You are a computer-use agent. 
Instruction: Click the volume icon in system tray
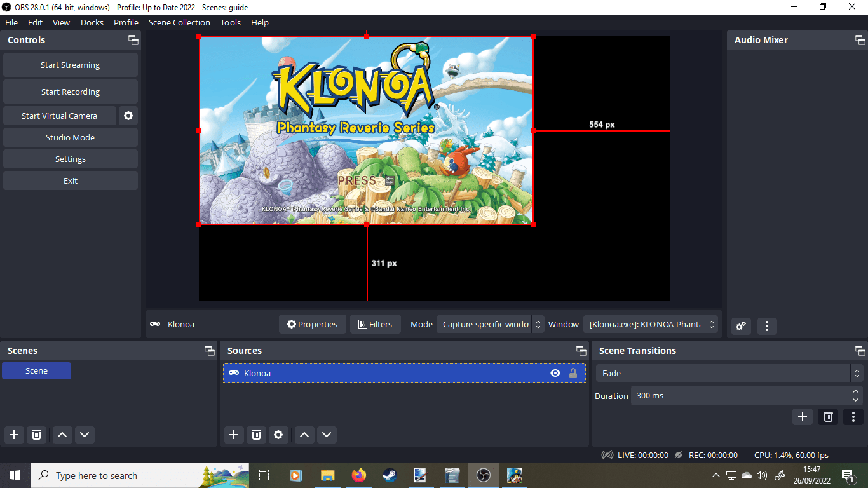coord(762,475)
